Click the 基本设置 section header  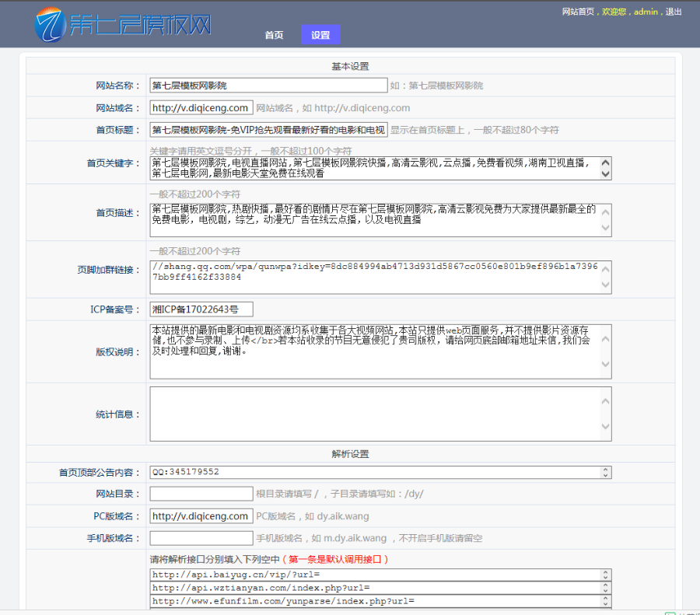[x=350, y=67]
